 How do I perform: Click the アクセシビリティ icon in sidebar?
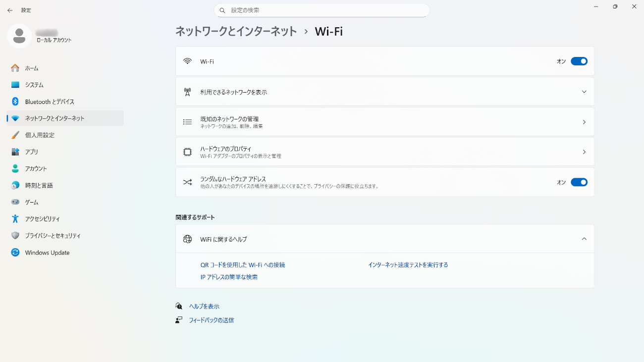(15, 219)
